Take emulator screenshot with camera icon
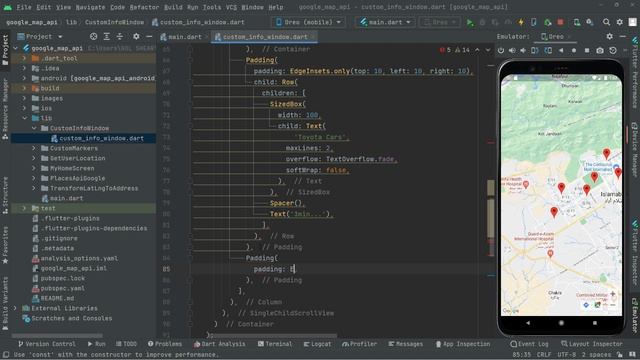 tap(600, 51)
